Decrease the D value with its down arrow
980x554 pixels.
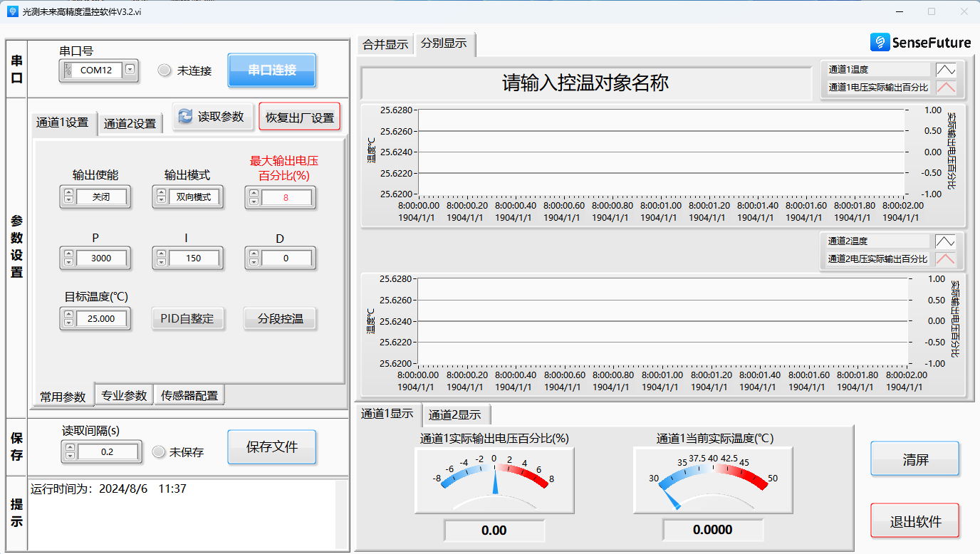pos(254,262)
